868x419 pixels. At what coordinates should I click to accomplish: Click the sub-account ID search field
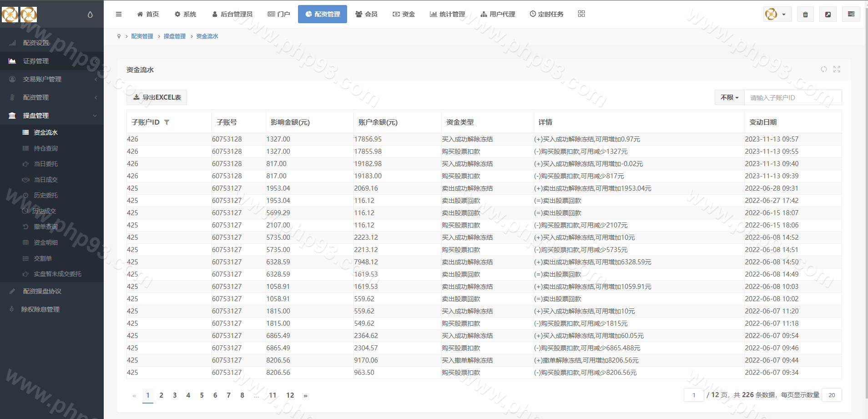point(792,97)
